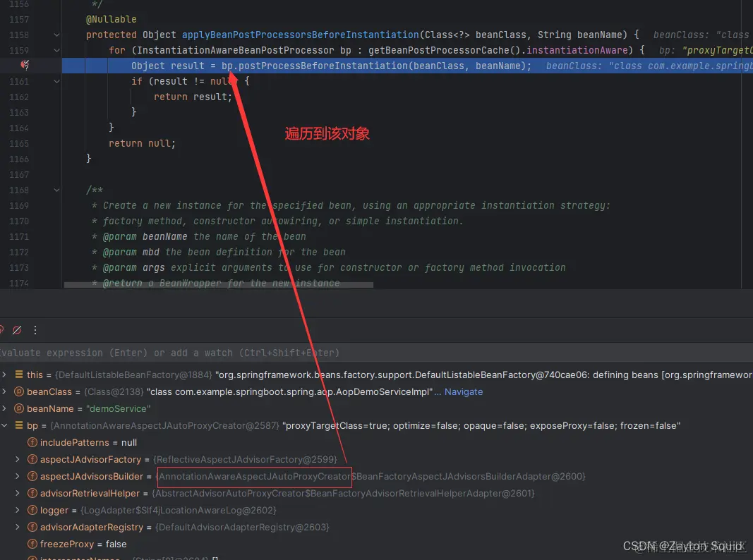Click the 'this' variable object icon

[x=19, y=375]
